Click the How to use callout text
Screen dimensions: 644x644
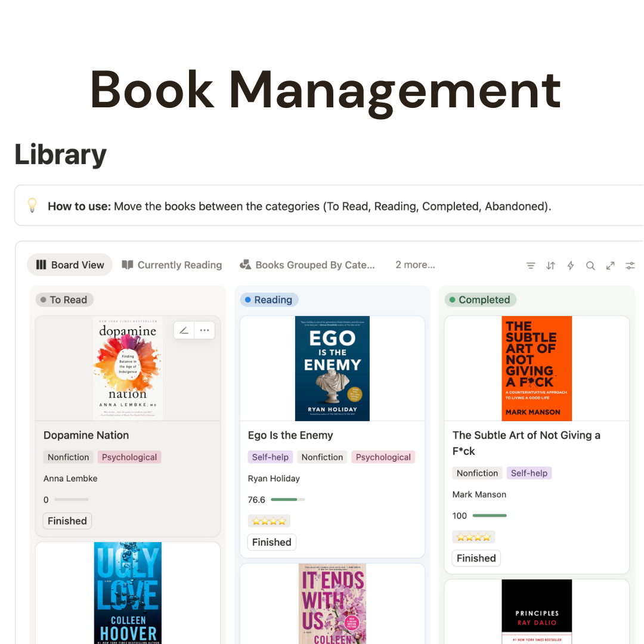[299, 206]
